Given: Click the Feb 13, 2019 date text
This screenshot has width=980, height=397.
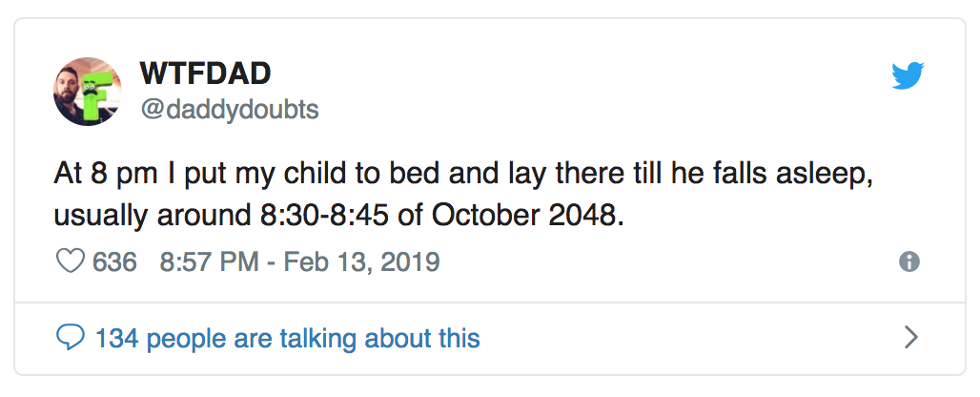Looking at the screenshot, I should pos(362,261).
